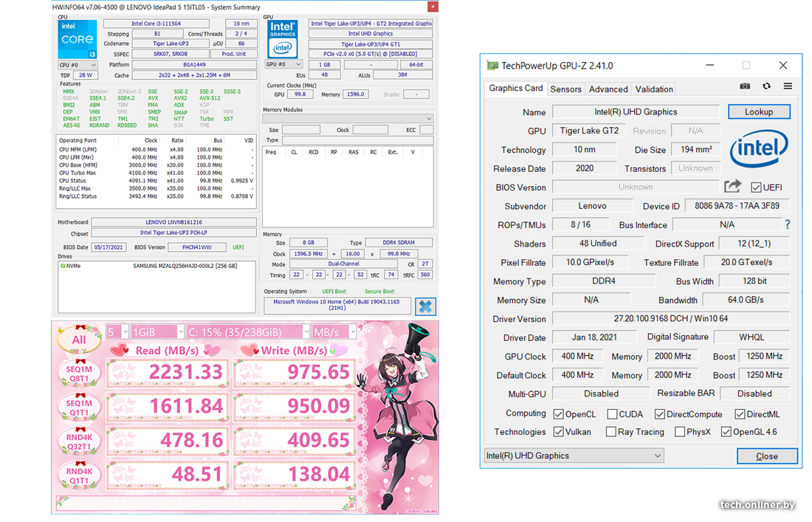The height and width of the screenshot is (522, 812).
Task: Toggle the OpenCL checkbox
Action: point(559,414)
